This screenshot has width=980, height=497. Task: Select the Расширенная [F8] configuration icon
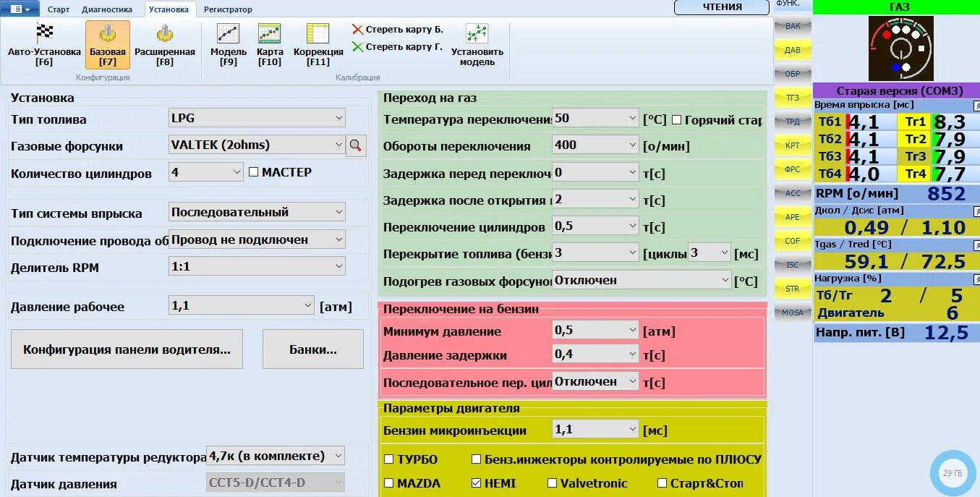pos(165,44)
